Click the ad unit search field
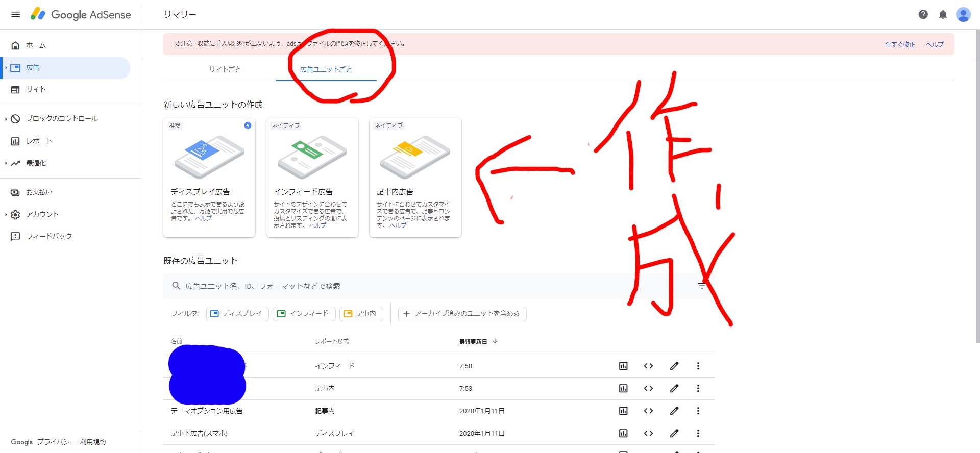The height and width of the screenshot is (453, 980). [408, 286]
